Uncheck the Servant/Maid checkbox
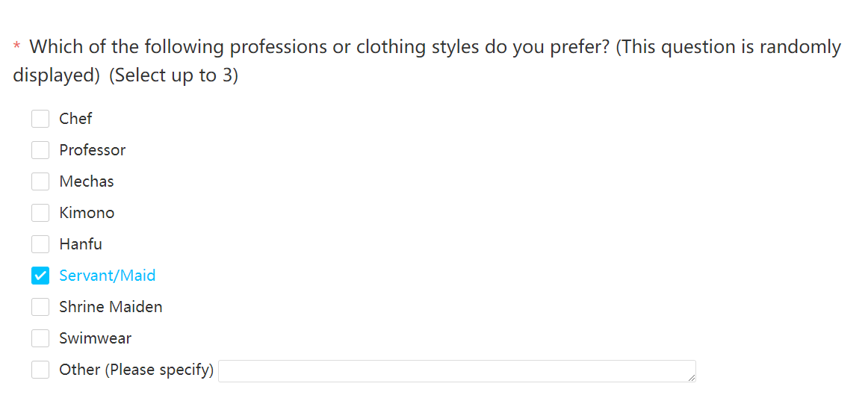 pyautogui.click(x=40, y=276)
